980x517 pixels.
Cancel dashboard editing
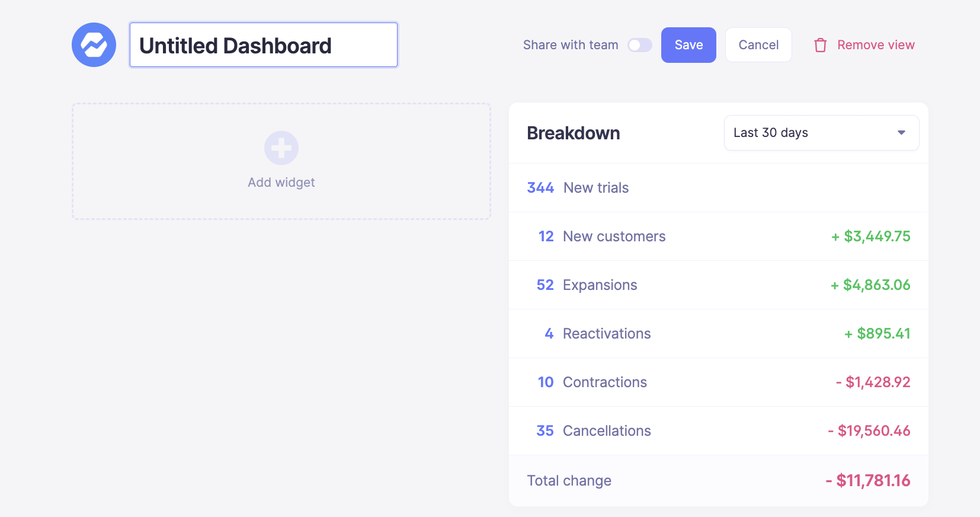coord(758,45)
